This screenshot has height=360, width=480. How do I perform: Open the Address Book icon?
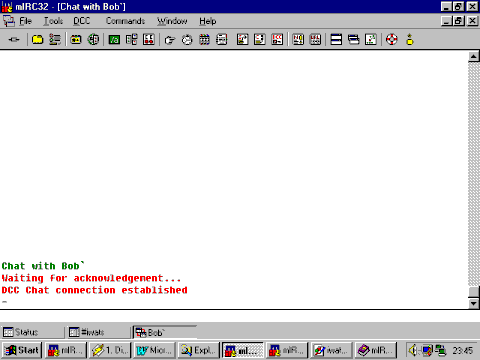pyautogui.click(x=222, y=40)
